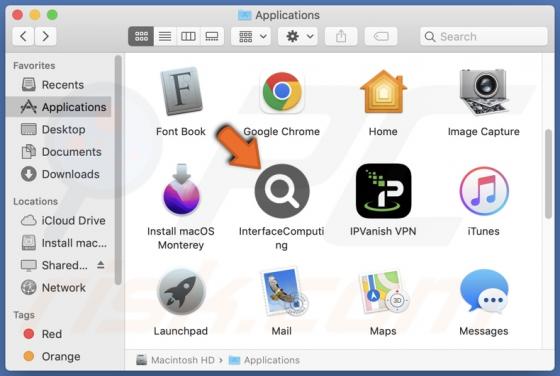
Task: Select the Launchpad rocket icon
Action: coord(181,292)
